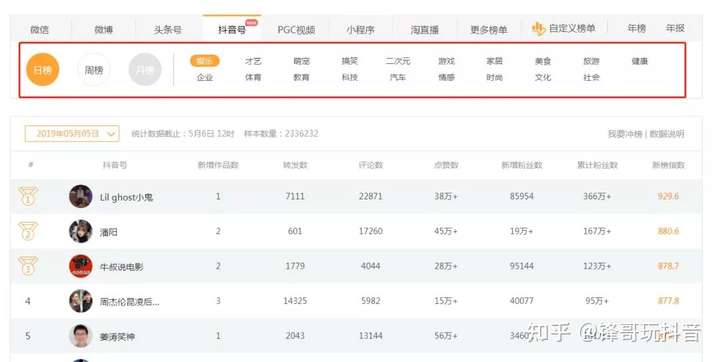Click the chart icon beside 自定义榜单
Image resolution: width=720 pixels, height=362 pixels.
(x=538, y=28)
